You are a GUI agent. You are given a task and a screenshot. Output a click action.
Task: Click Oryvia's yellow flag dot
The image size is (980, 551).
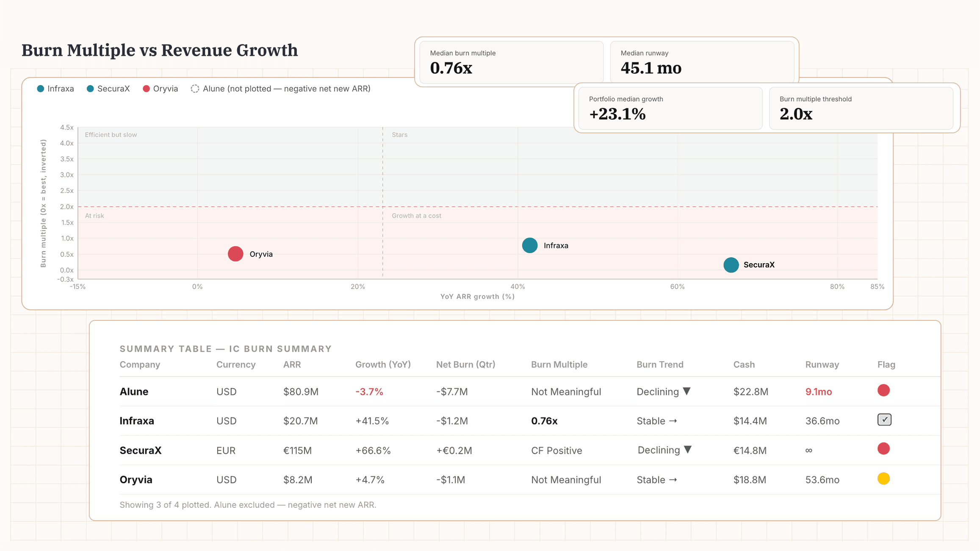pyautogui.click(x=883, y=479)
